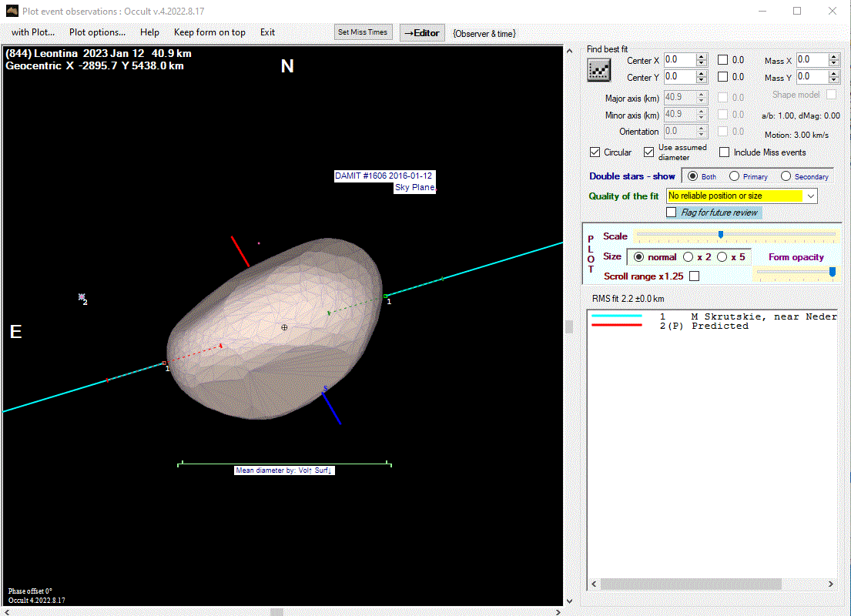Enable Include Miss events checkbox

coord(724,152)
